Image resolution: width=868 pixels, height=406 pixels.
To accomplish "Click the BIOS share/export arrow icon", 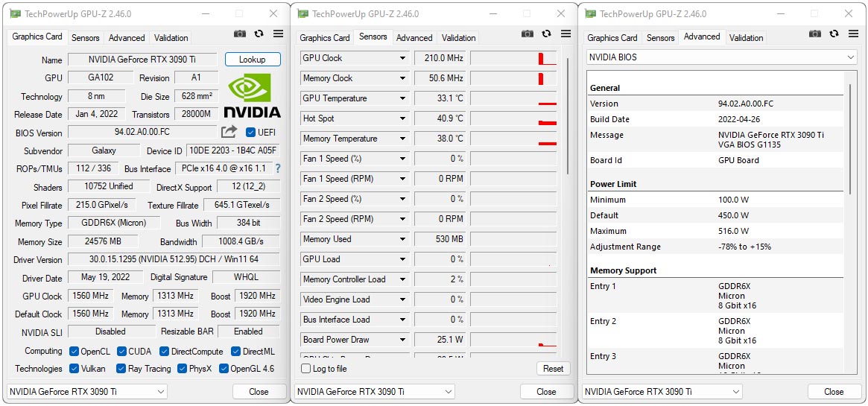I will point(229,132).
